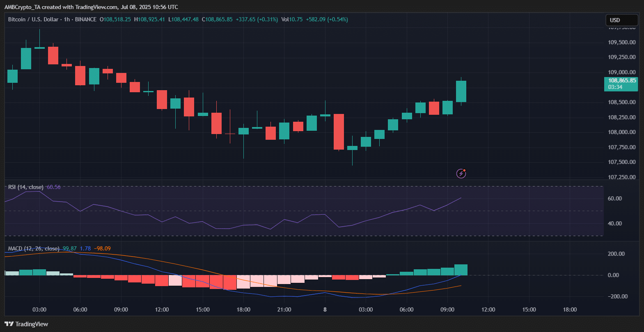
Task: Click the 107,250.00 price axis label
Action: pyautogui.click(x=621, y=177)
